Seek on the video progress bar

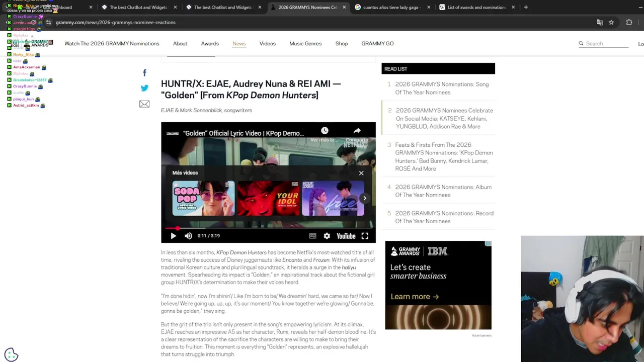pos(268,228)
